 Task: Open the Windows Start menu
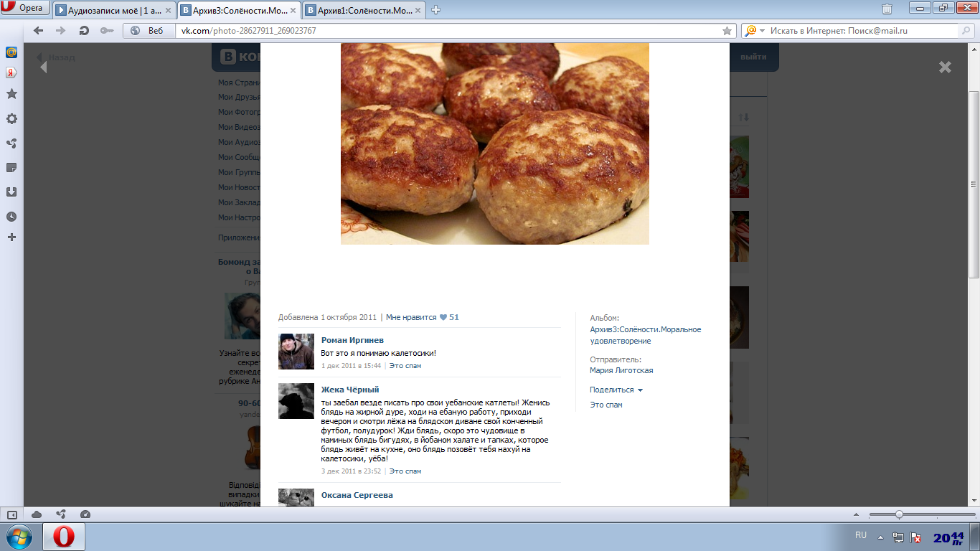(x=19, y=537)
